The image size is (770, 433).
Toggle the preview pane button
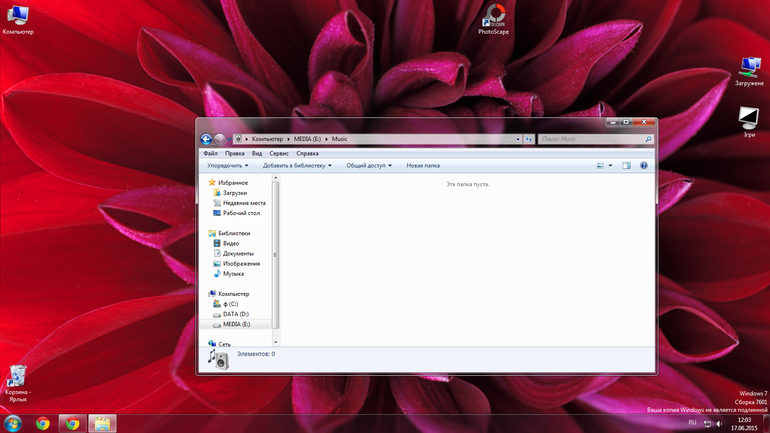pos(627,166)
